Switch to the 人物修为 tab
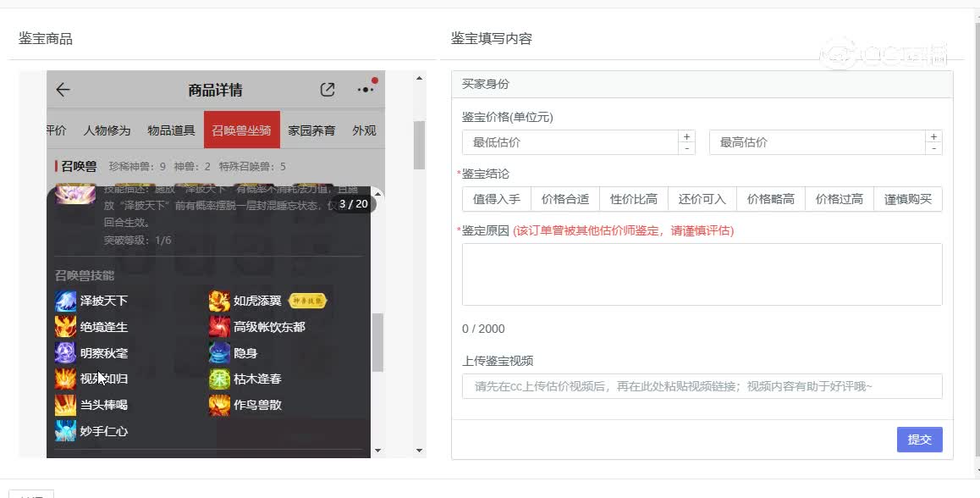The image size is (980, 498). click(107, 130)
